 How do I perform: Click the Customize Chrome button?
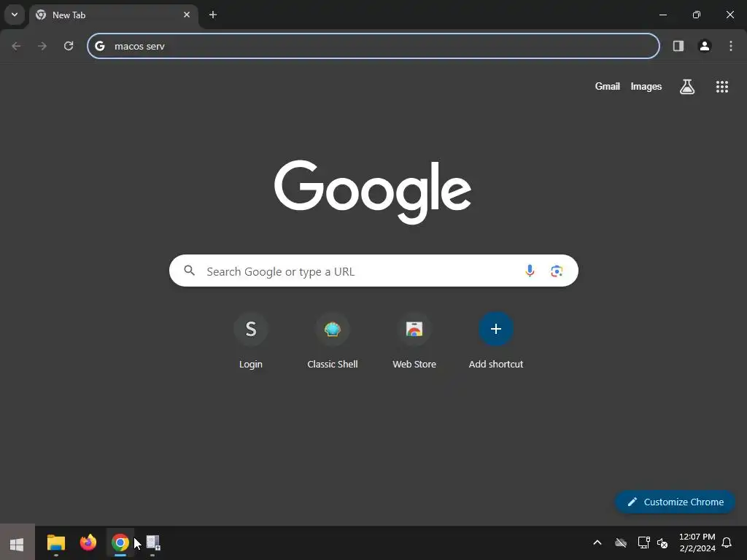pyautogui.click(x=676, y=502)
